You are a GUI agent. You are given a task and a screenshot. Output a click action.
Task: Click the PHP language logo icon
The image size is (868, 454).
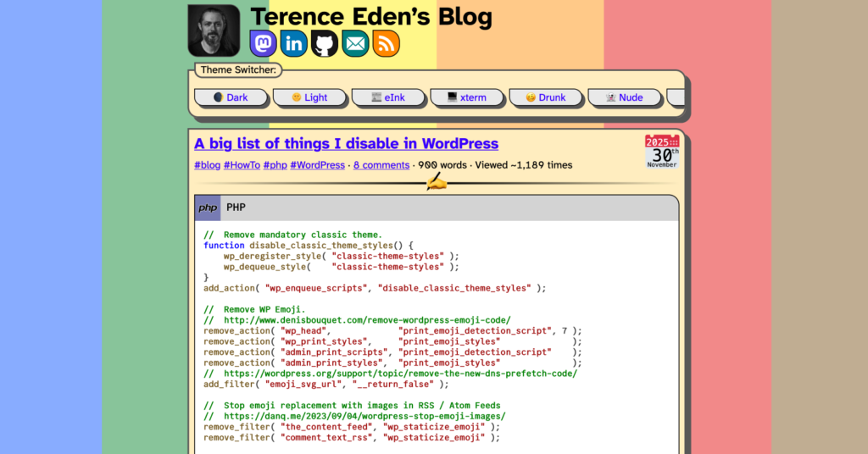[x=208, y=208]
